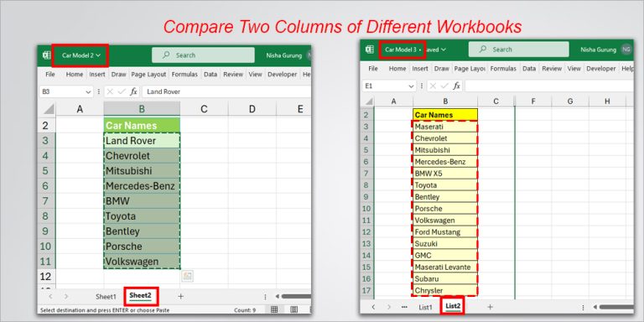The height and width of the screenshot is (322, 644).
Task: Open View tab in Car Model 2
Action: 255,75
